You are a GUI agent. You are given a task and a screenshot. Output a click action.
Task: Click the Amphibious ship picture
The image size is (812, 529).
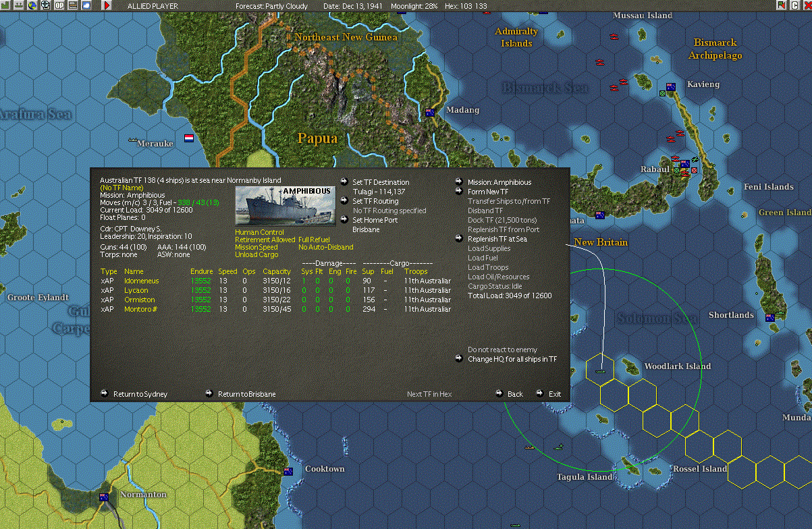coord(286,206)
